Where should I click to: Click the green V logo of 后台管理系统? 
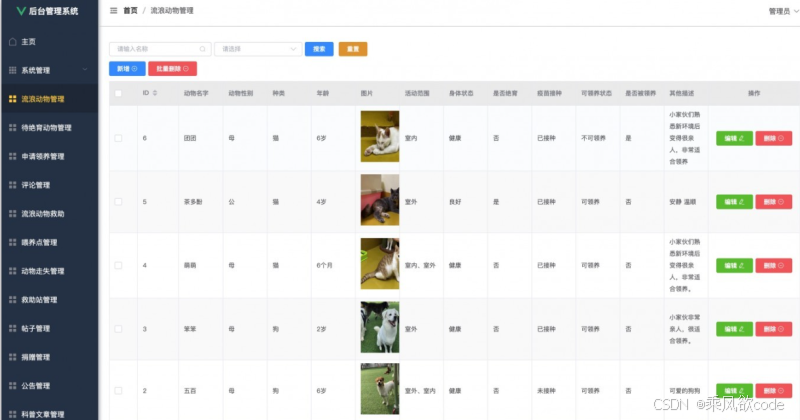pos(21,11)
